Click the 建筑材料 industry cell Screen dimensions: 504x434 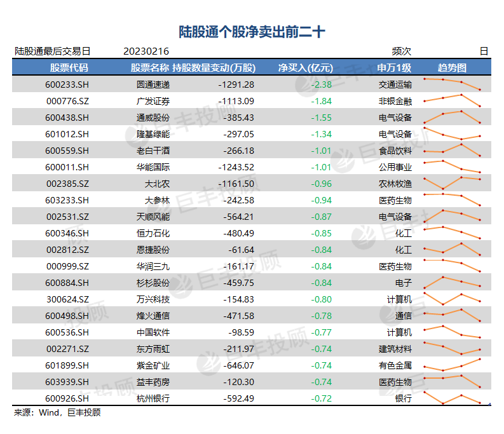click(x=395, y=349)
